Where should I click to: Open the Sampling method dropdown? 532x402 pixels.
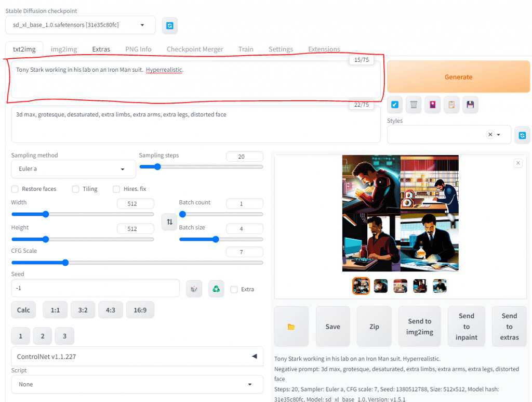73,168
